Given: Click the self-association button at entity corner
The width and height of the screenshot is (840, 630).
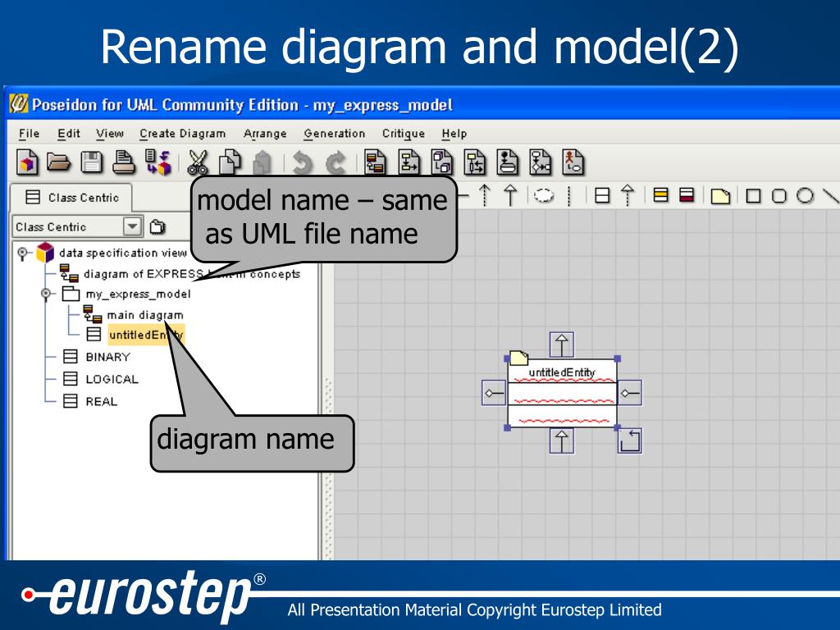Looking at the screenshot, I should [x=629, y=441].
